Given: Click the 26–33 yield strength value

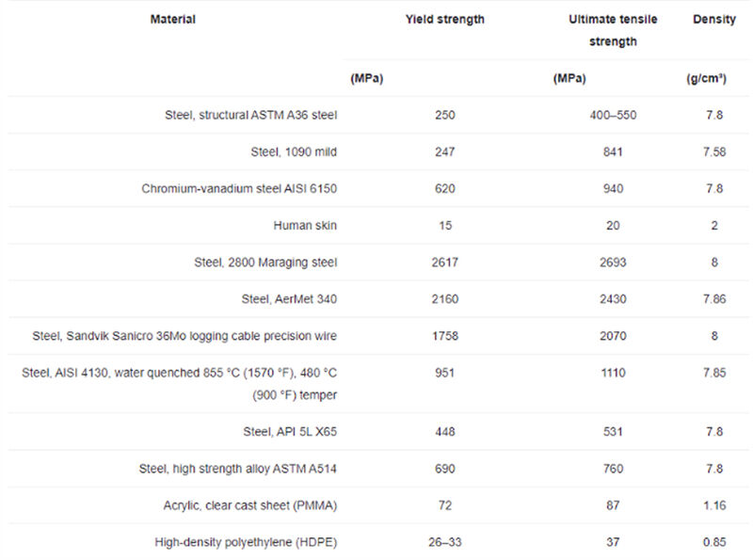Looking at the screenshot, I should pyautogui.click(x=444, y=542).
